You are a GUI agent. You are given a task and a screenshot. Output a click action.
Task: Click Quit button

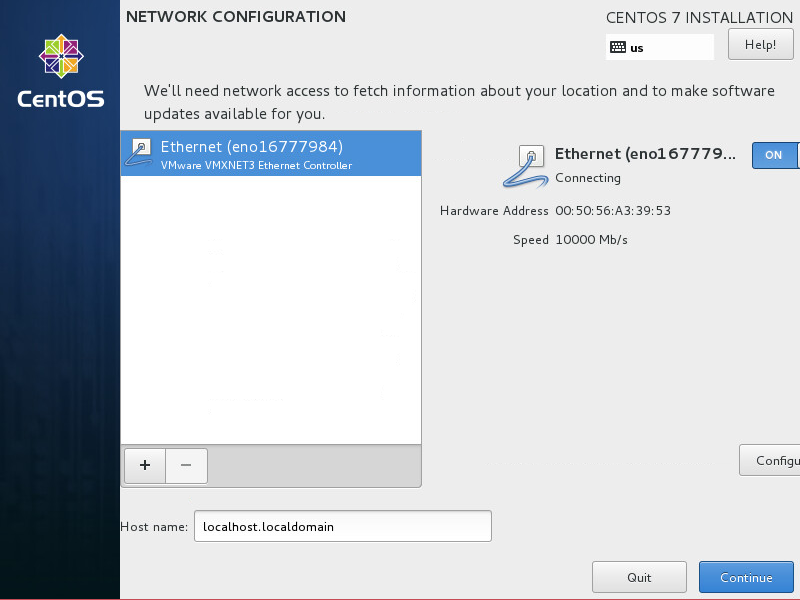(x=639, y=577)
